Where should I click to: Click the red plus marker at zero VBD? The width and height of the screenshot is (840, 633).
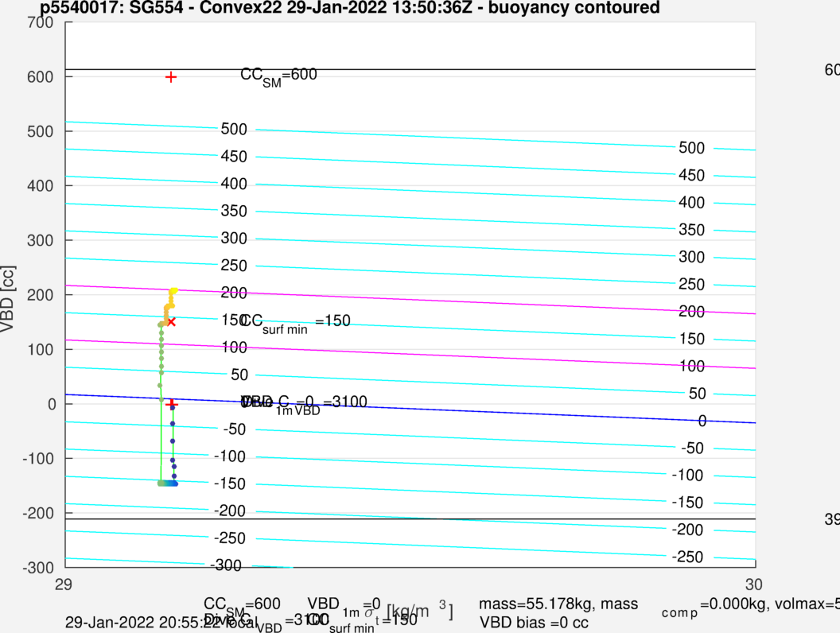172,404
